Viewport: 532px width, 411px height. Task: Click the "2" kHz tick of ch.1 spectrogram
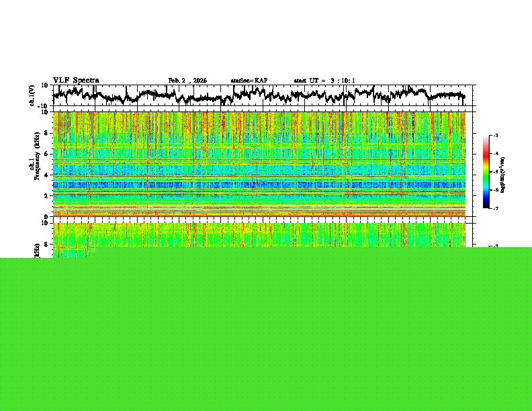[x=47, y=195]
